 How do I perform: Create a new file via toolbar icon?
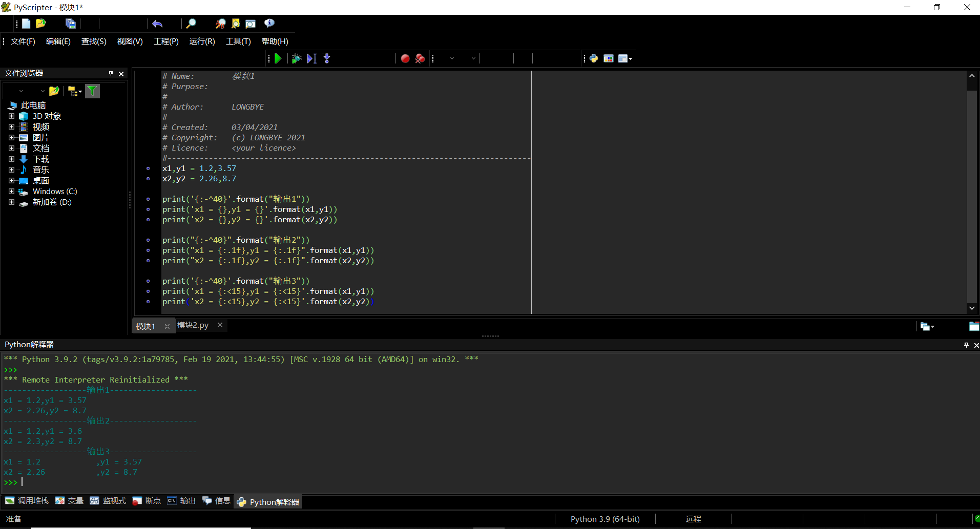[x=26, y=24]
